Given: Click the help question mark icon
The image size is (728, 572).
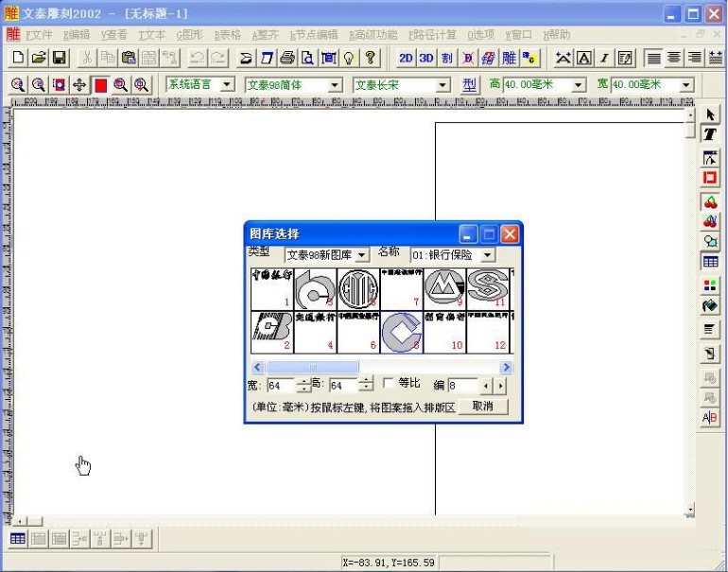Looking at the screenshot, I should pos(370,59).
